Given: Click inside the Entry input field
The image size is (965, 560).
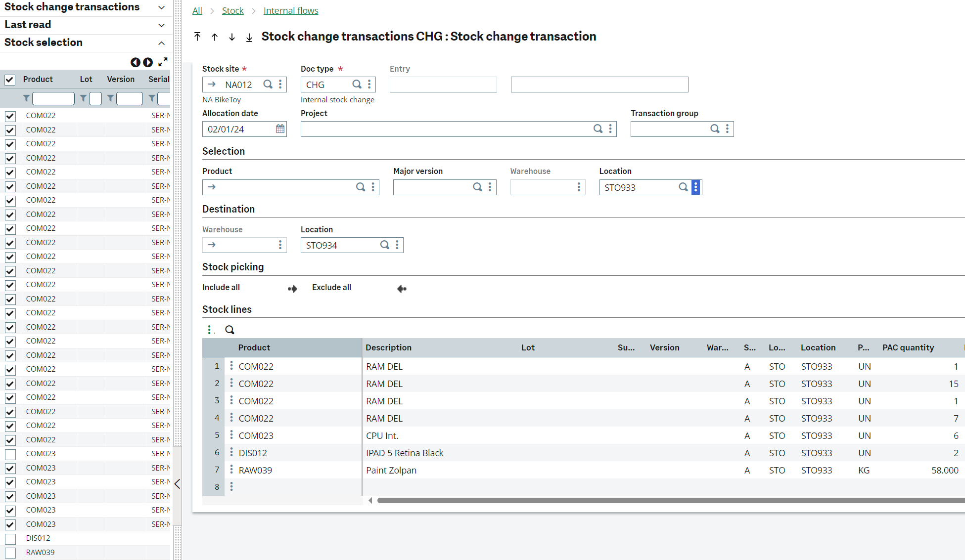Looking at the screenshot, I should [x=443, y=84].
